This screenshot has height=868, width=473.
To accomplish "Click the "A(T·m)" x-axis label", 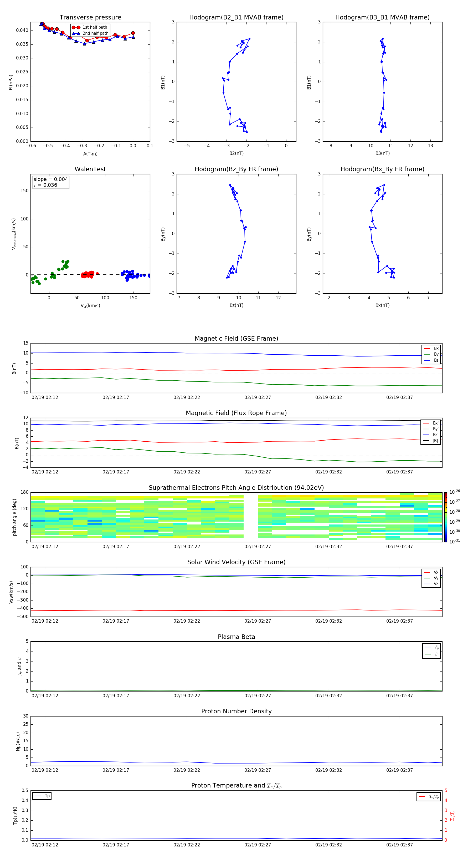I will [x=90, y=154].
